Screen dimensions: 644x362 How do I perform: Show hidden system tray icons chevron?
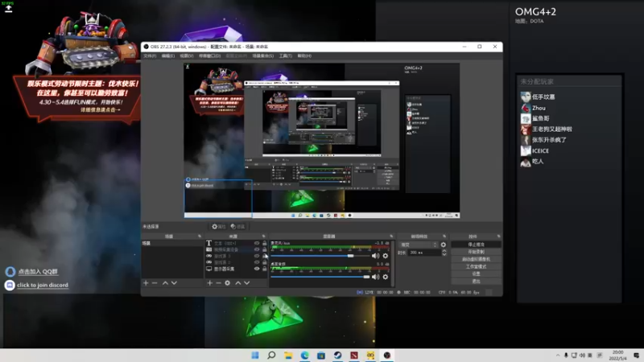[x=558, y=355]
